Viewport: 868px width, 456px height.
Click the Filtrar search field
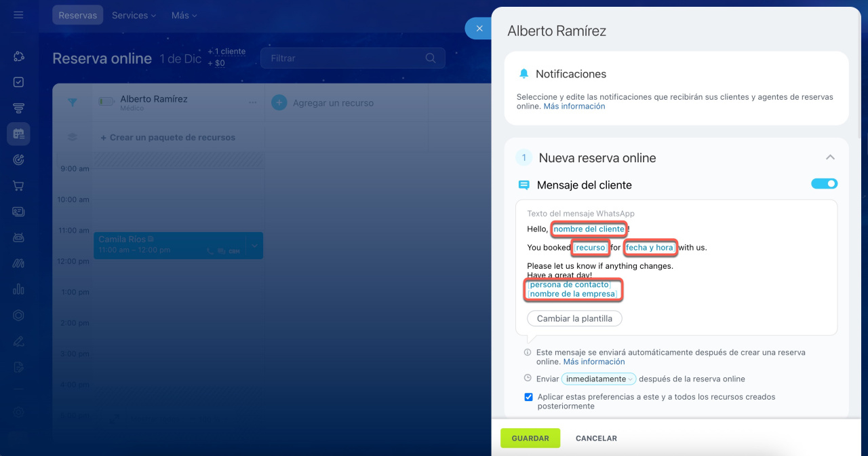point(342,58)
